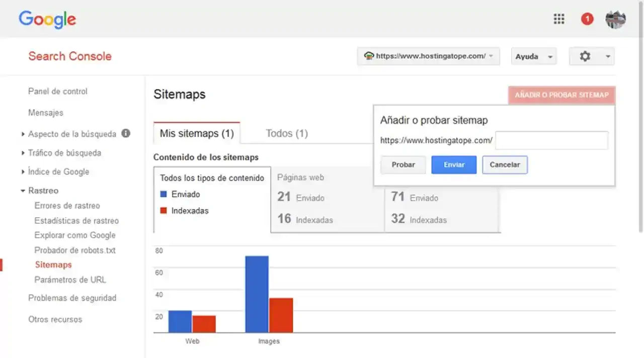Screen dimensions: 644x358
Task: Click the Añadir o probar sitemap button
Action: coord(561,95)
